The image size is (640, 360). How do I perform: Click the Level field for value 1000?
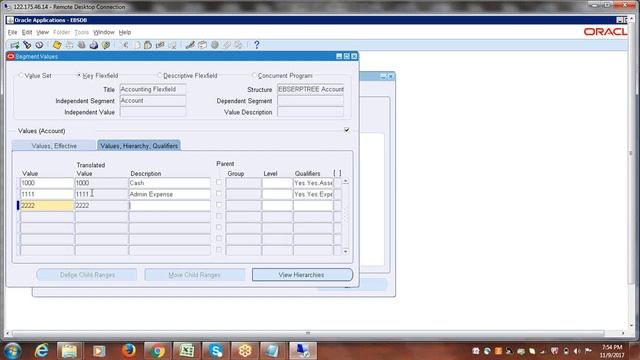pos(277,183)
